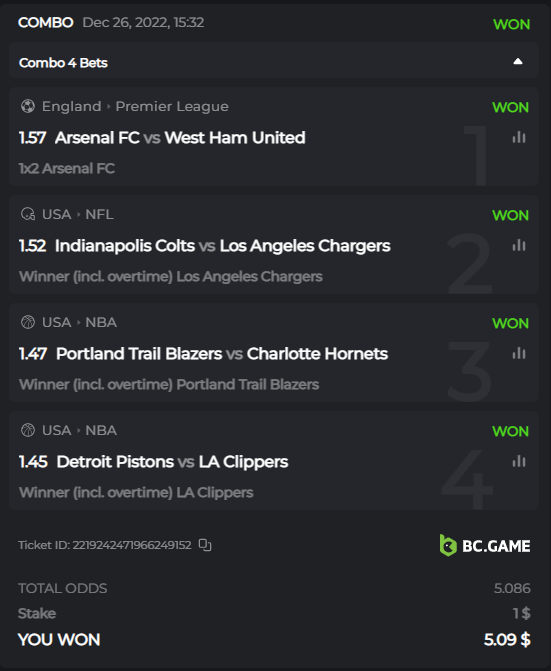Open stats icon for Arsenal vs West Ham

coord(519,137)
